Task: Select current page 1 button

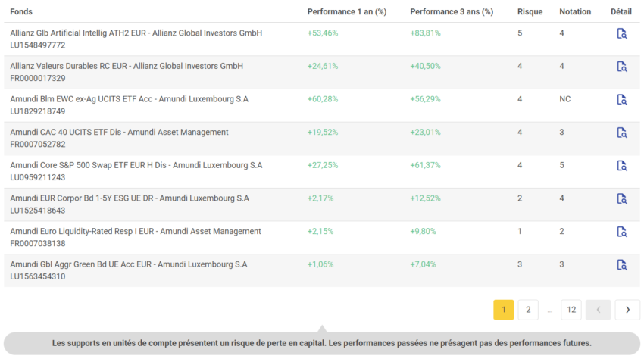Action: pos(503,310)
